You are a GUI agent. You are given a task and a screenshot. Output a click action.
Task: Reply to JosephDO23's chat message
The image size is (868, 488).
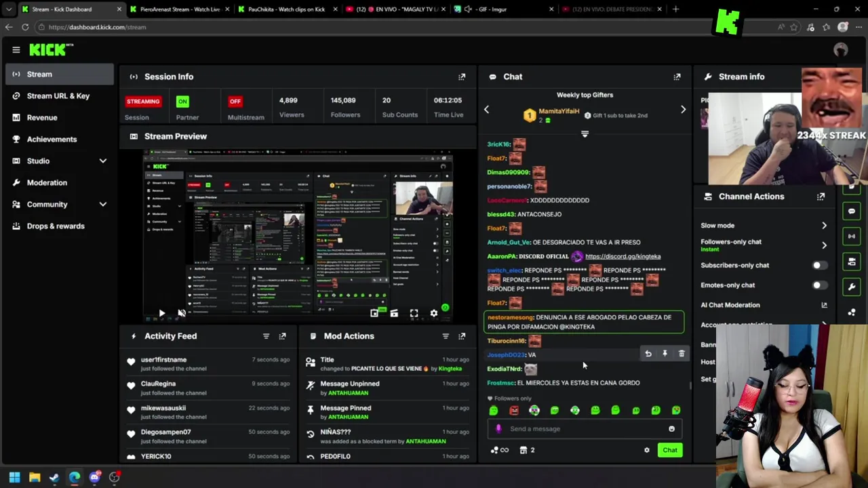648,354
